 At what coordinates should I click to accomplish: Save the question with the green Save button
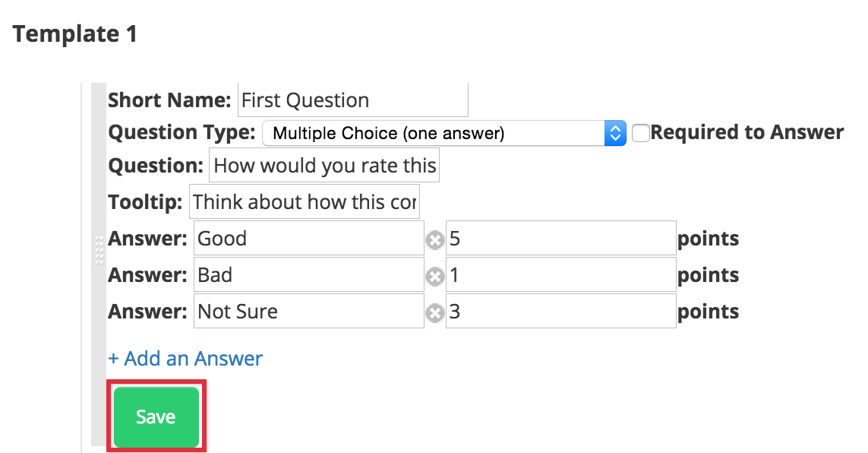pyautogui.click(x=156, y=417)
